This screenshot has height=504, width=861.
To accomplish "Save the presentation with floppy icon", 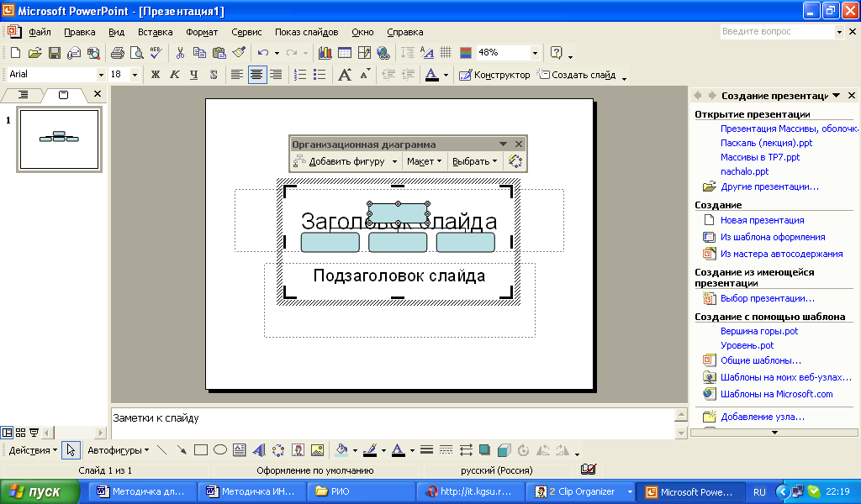I will (x=55, y=53).
